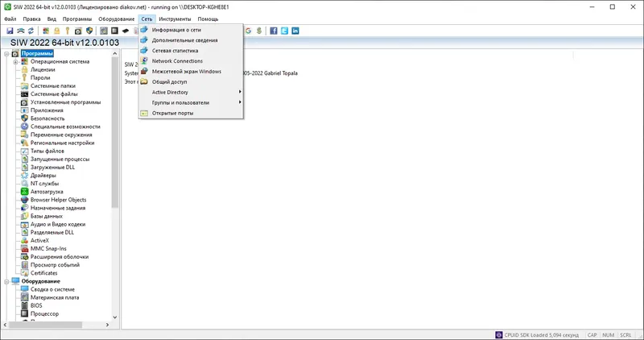Viewport: 644px width, 340px height.
Task: Click the NUM status bar indicator
Action: [x=609, y=335]
